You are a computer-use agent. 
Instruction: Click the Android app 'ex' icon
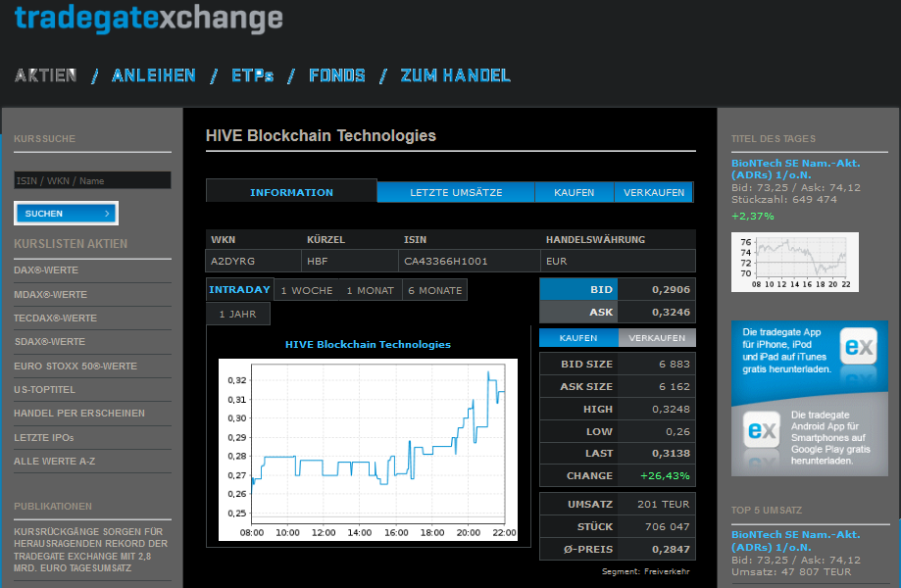(x=761, y=429)
